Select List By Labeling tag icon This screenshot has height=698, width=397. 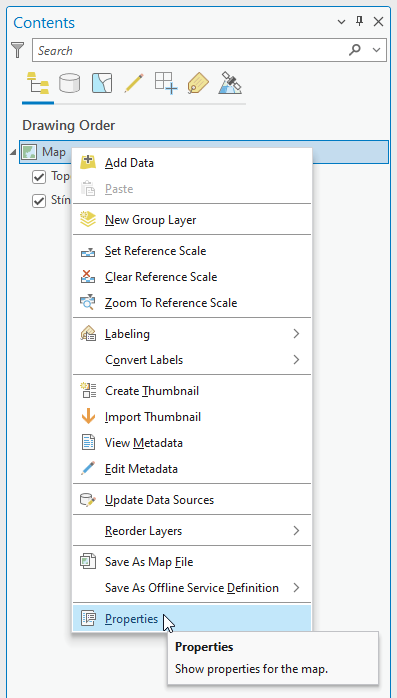point(198,83)
